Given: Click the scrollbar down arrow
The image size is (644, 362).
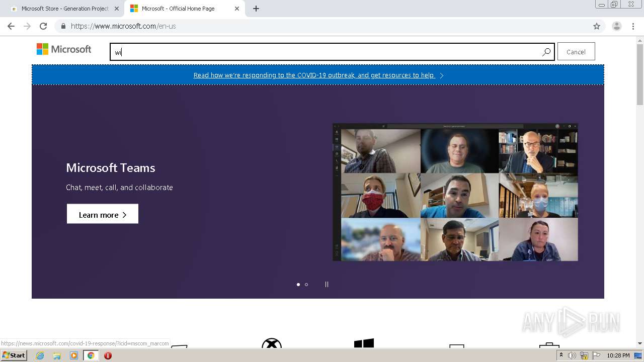Looking at the screenshot, I should pyautogui.click(x=640, y=343).
